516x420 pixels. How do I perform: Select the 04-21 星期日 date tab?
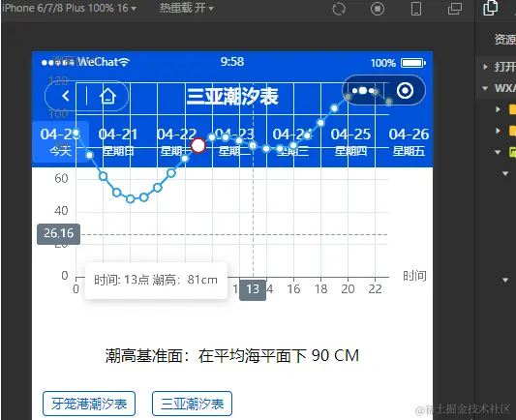tap(118, 142)
